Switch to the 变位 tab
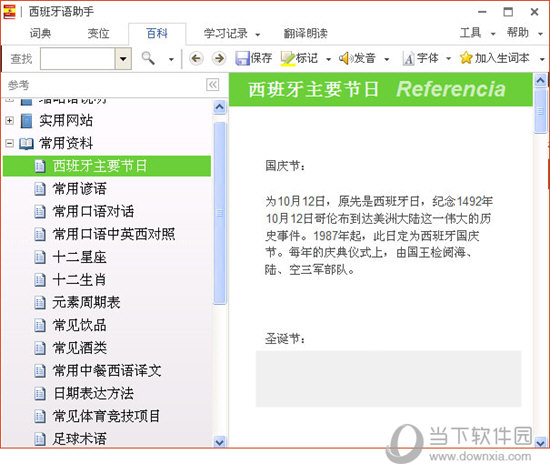 [98, 34]
